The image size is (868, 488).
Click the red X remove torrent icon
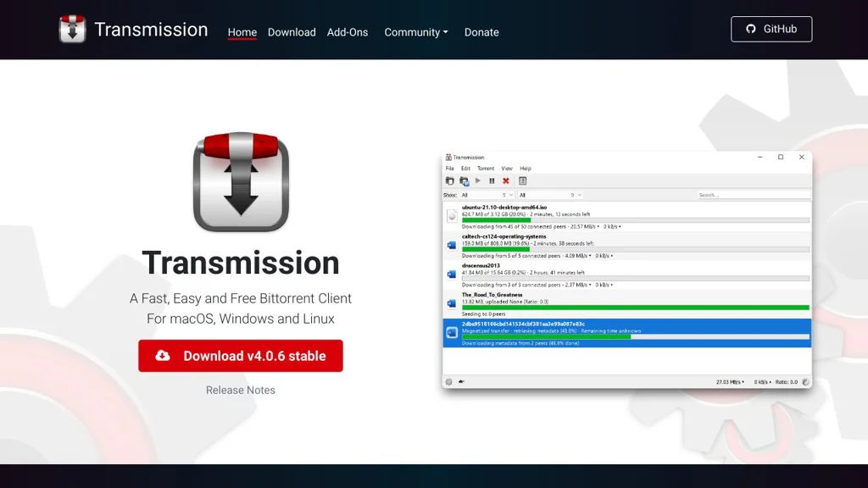pyautogui.click(x=505, y=181)
